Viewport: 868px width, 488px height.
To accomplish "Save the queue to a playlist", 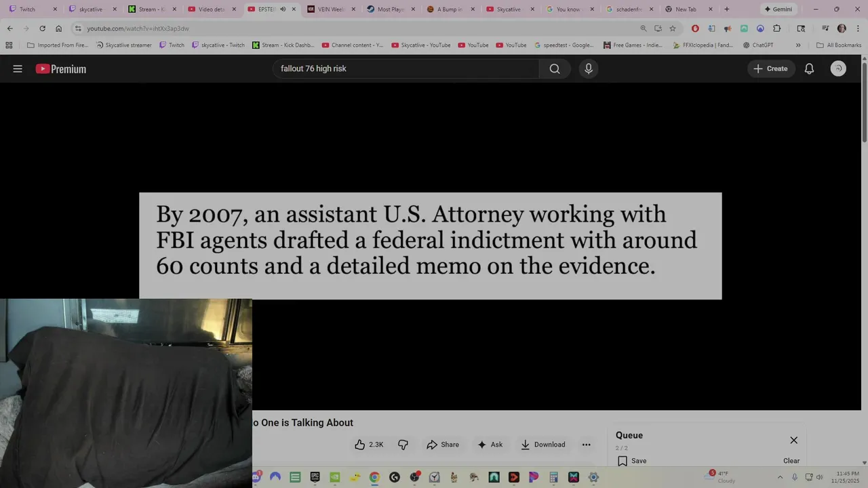I will point(632,461).
